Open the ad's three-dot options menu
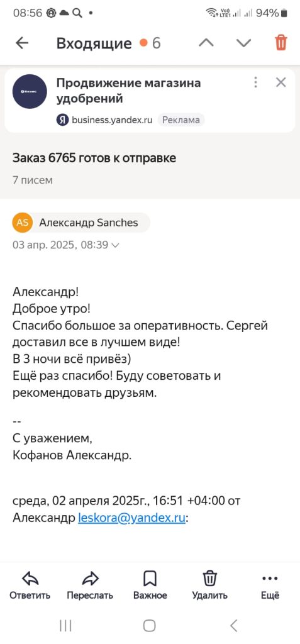Image resolution: width=300 pixels, height=644 pixels. tap(255, 82)
